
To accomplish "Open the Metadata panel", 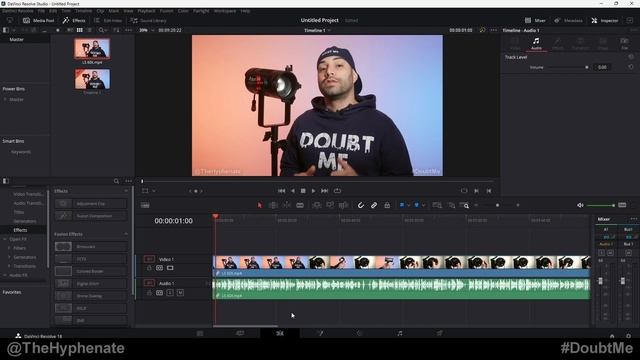I will (x=568, y=20).
